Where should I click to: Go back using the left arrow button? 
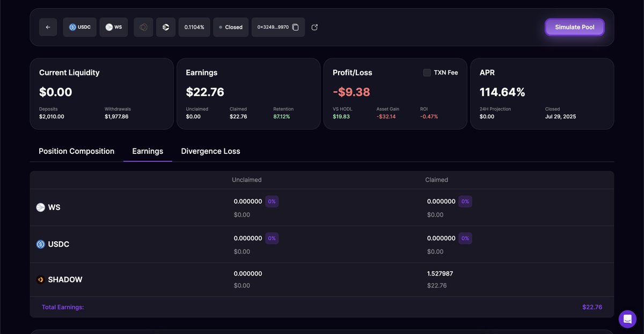click(x=48, y=27)
